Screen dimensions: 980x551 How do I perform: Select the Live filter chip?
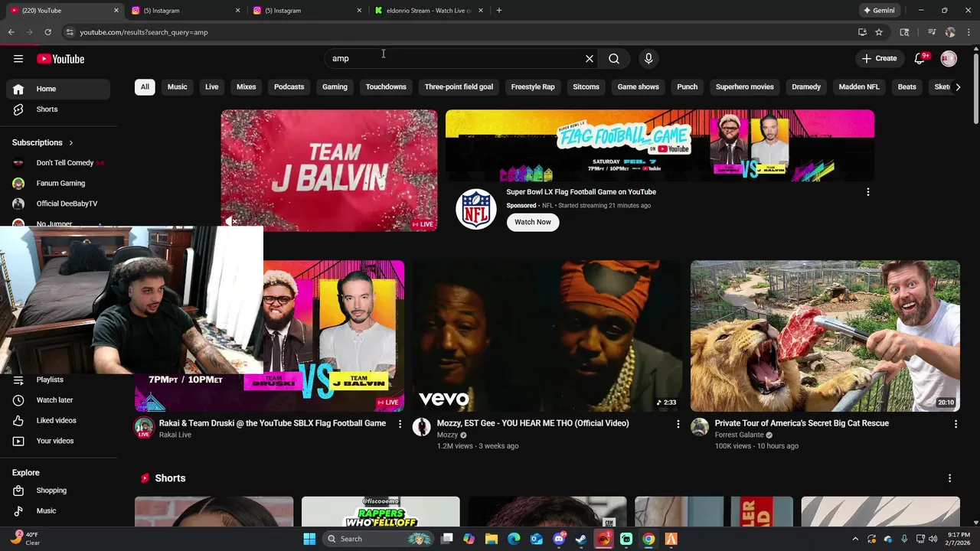coord(211,86)
